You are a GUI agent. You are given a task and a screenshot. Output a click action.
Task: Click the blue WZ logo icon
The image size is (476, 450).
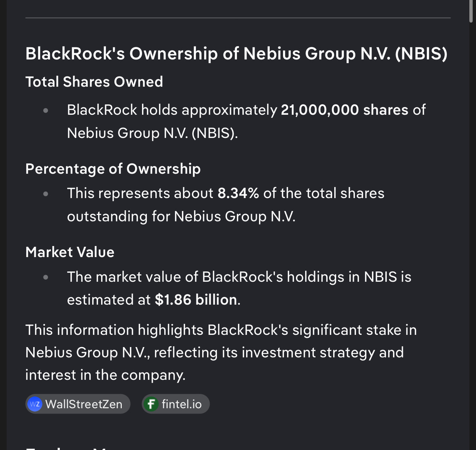35,404
